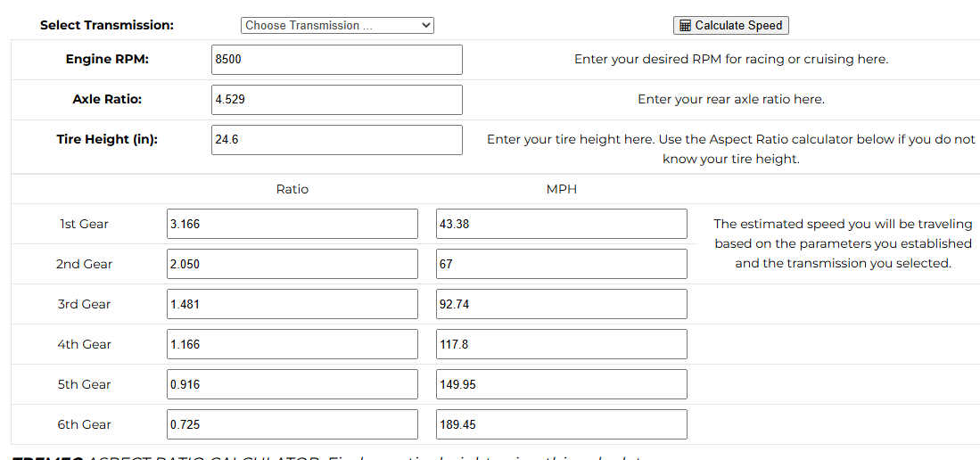Screen dimensions: 980x460
Task: Open the Choose Transmission dropdown
Action: [x=337, y=26]
